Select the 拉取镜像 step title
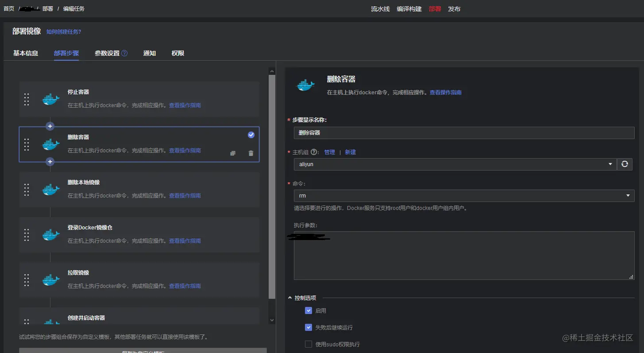Image resolution: width=644 pixels, height=353 pixels. click(78, 273)
